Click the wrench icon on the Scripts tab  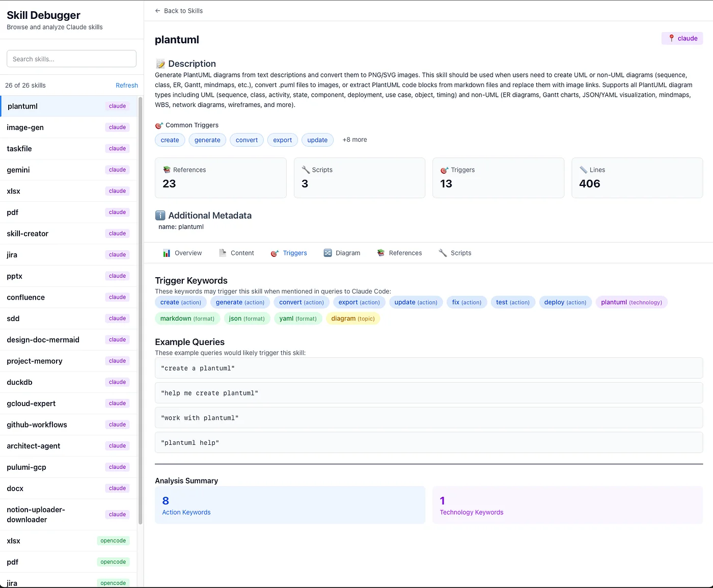tap(443, 252)
